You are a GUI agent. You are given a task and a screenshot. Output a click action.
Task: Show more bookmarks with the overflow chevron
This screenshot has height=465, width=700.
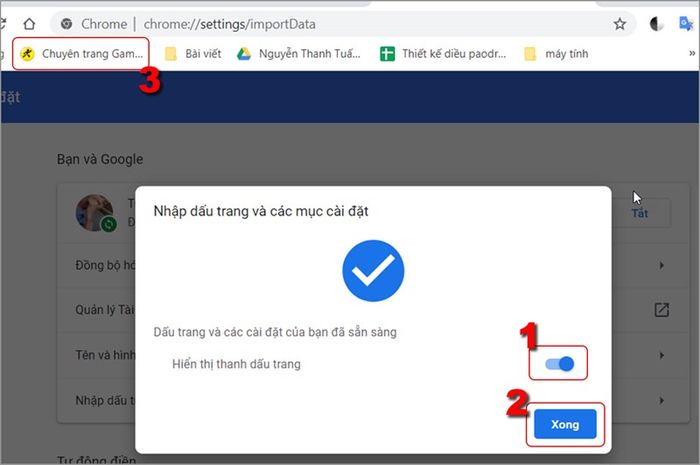(x=692, y=53)
